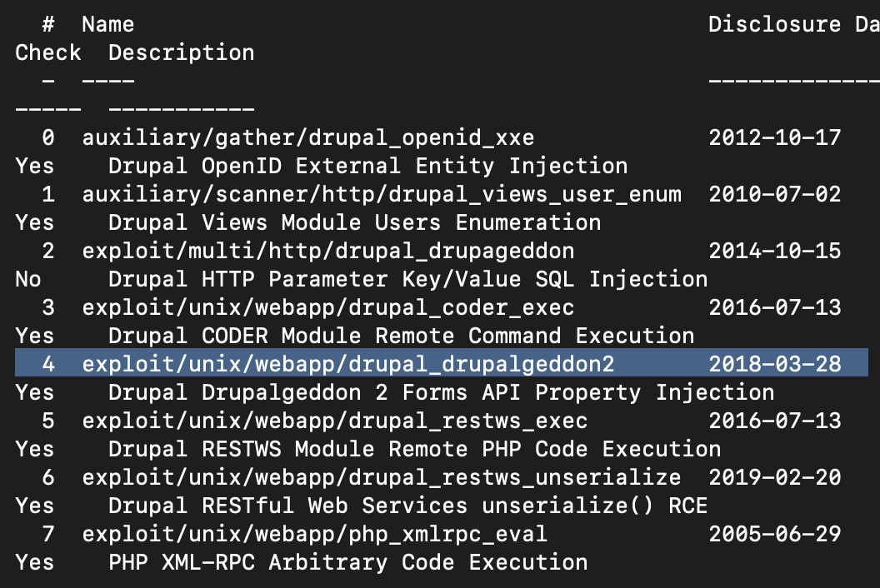Viewport: 880px width, 588px height.
Task: Click 'Drupal CODER Module Remote Command Execution' text
Action: 401,336
